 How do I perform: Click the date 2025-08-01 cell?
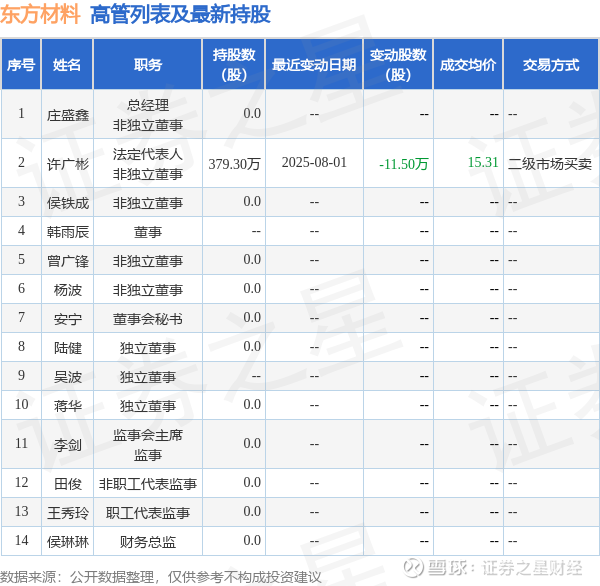(x=314, y=162)
